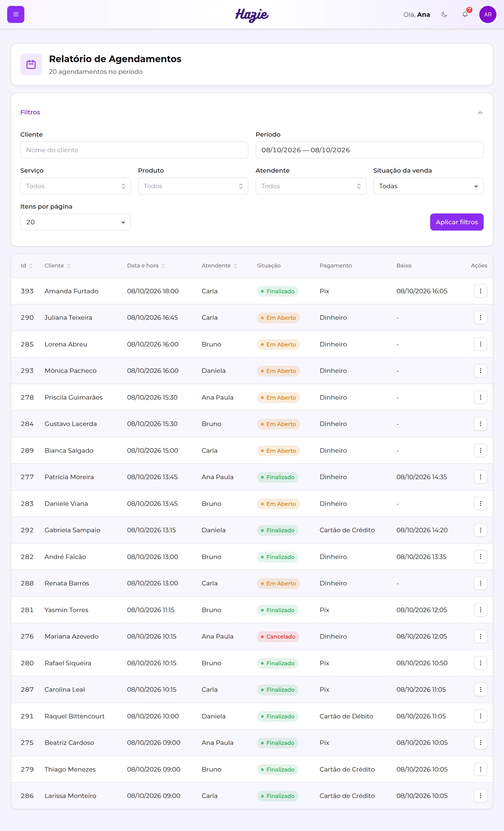Open the Atendente dropdown
The width and height of the screenshot is (504, 831).
(x=311, y=186)
